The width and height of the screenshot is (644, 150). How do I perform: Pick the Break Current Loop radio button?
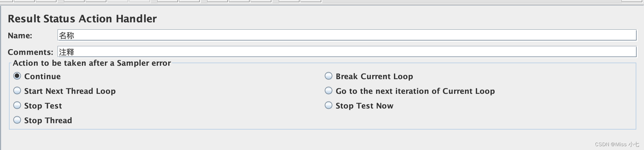tap(328, 76)
